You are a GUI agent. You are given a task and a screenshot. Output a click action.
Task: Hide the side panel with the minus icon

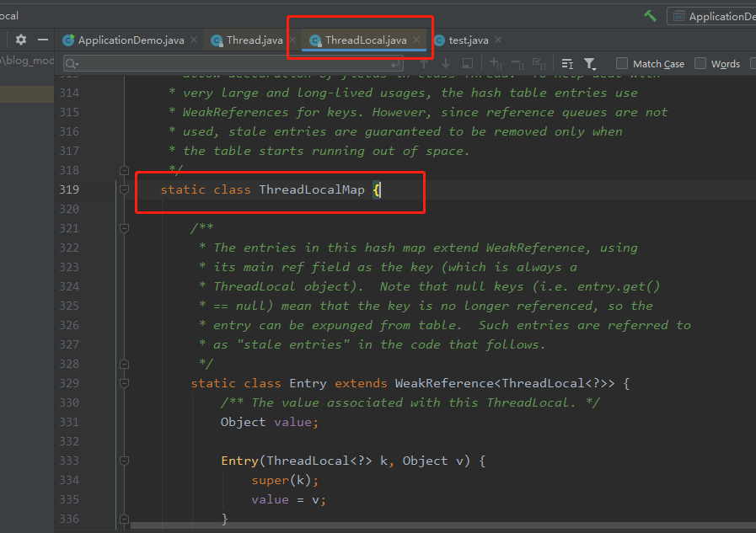[43, 40]
